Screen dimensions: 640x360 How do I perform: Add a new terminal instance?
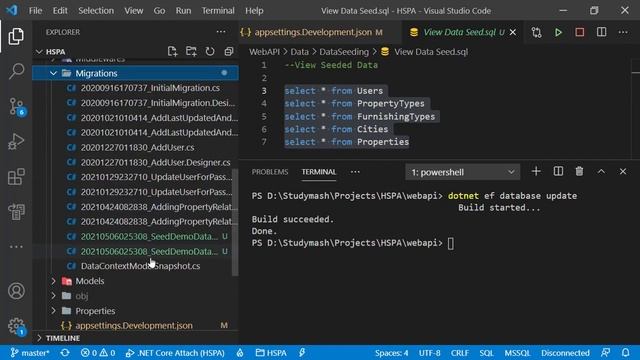[x=536, y=171]
